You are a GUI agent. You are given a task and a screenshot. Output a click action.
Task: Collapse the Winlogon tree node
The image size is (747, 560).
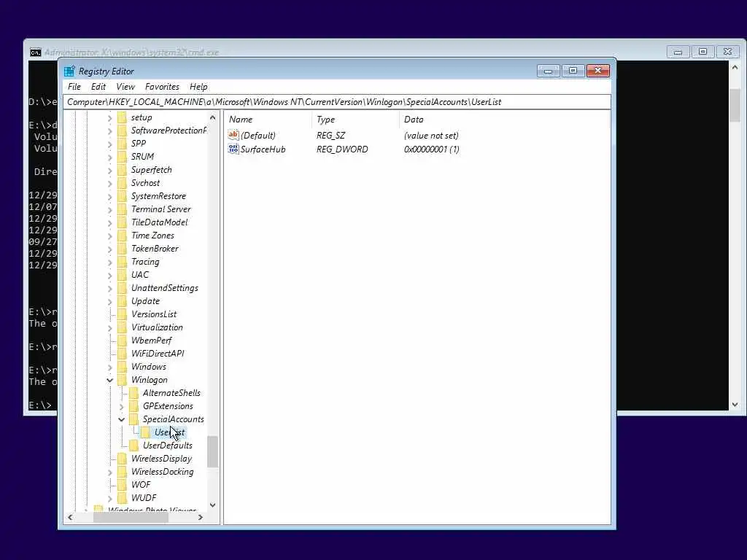(x=110, y=380)
